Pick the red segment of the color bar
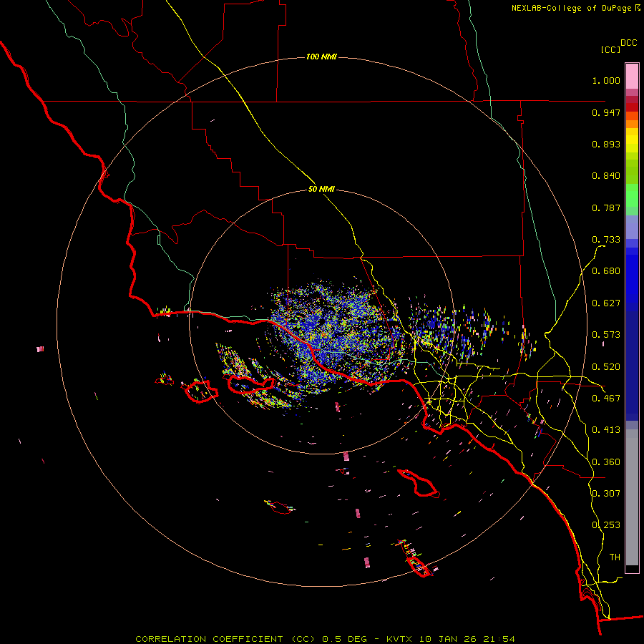This screenshot has width=644, height=644. click(x=632, y=107)
